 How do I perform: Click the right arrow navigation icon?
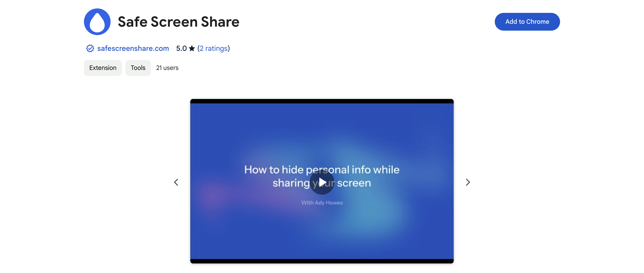tap(468, 182)
